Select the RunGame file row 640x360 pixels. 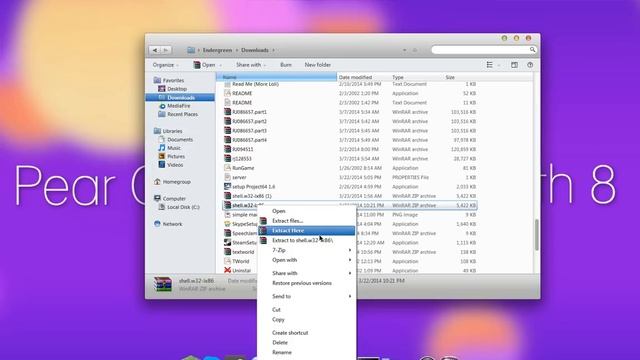(x=350, y=168)
